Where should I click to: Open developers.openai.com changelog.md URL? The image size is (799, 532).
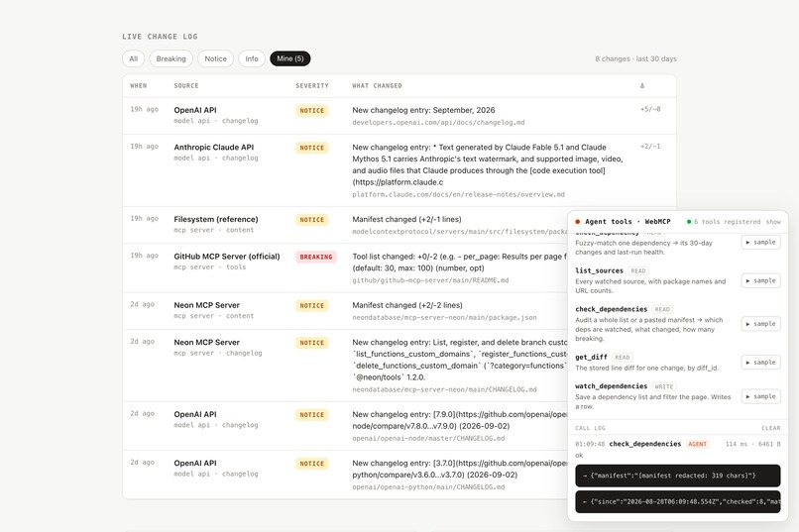click(438, 122)
